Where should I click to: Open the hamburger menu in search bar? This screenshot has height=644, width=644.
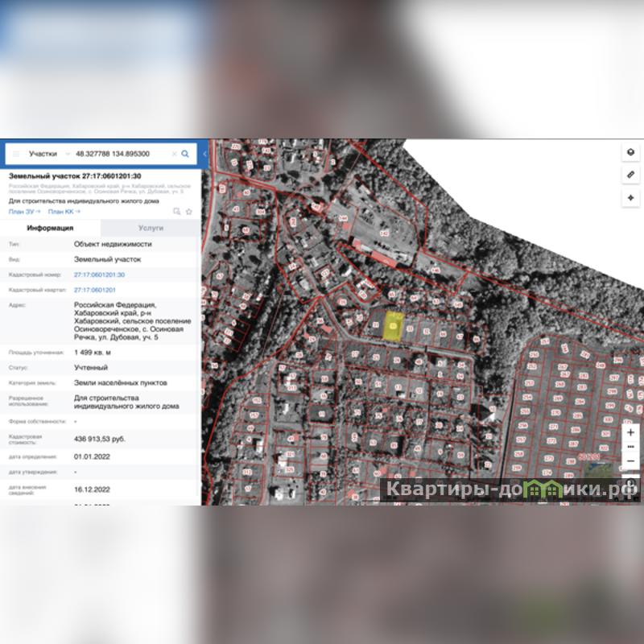click(15, 153)
